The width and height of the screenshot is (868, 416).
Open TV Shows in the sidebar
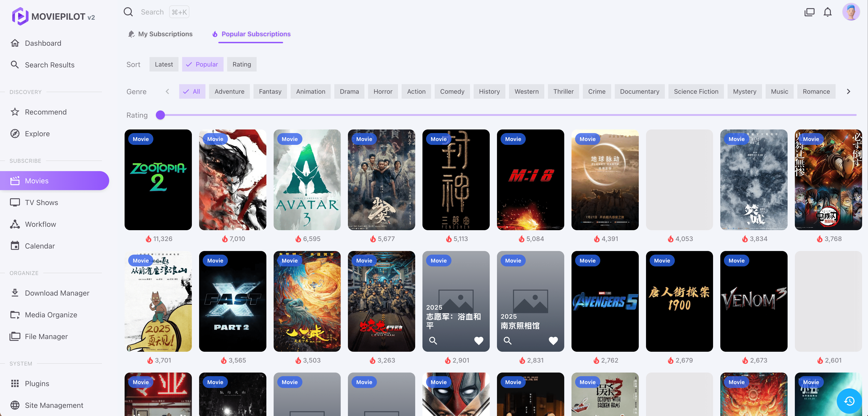pyautogui.click(x=41, y=202)
